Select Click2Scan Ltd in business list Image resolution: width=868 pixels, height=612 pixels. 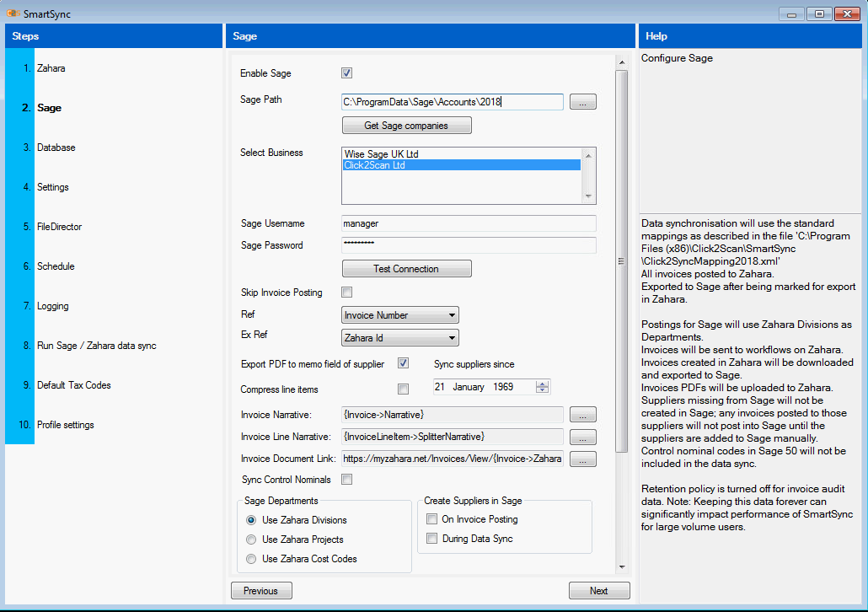coord(463,165)
